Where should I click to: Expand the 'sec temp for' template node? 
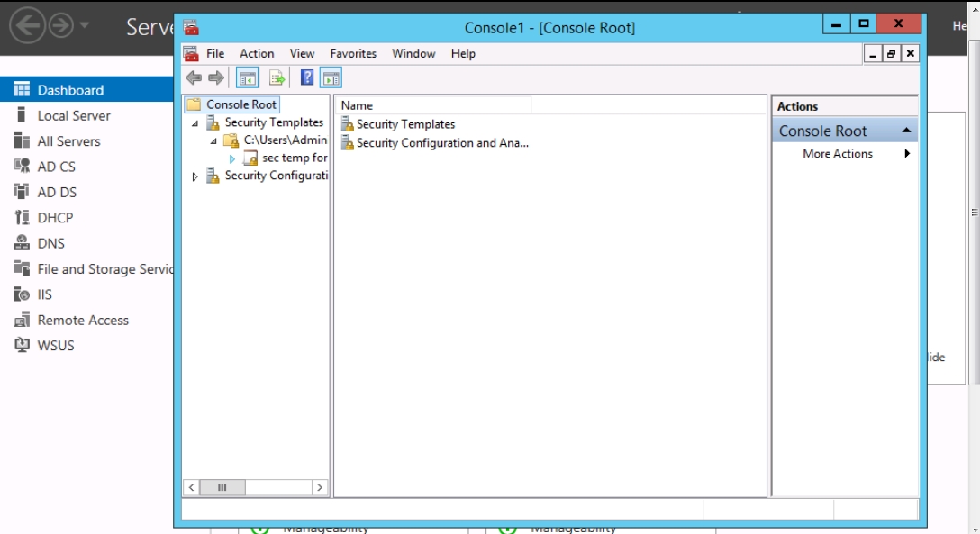[232, 158]
